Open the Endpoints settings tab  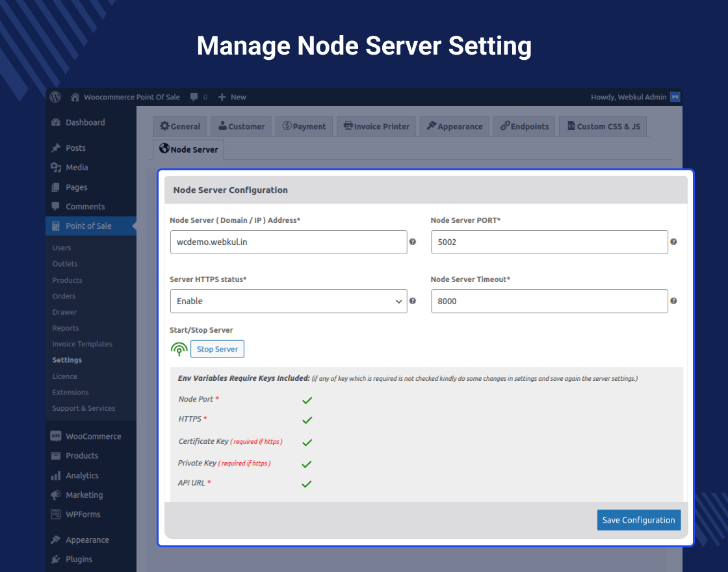[x=525, y=126]
